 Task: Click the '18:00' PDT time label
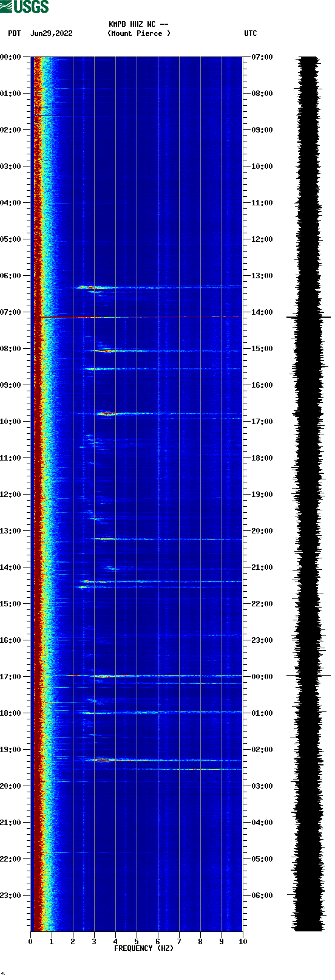[x=11, y=713]
